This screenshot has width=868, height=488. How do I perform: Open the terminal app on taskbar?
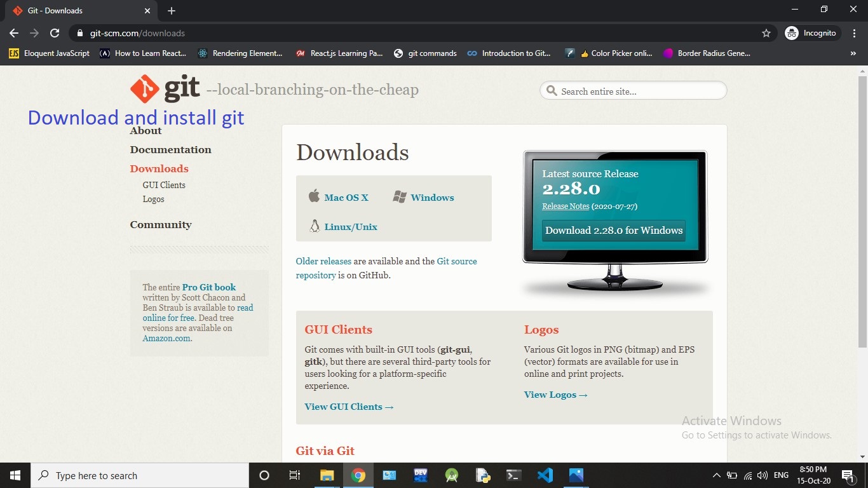[x=513, y=475]
